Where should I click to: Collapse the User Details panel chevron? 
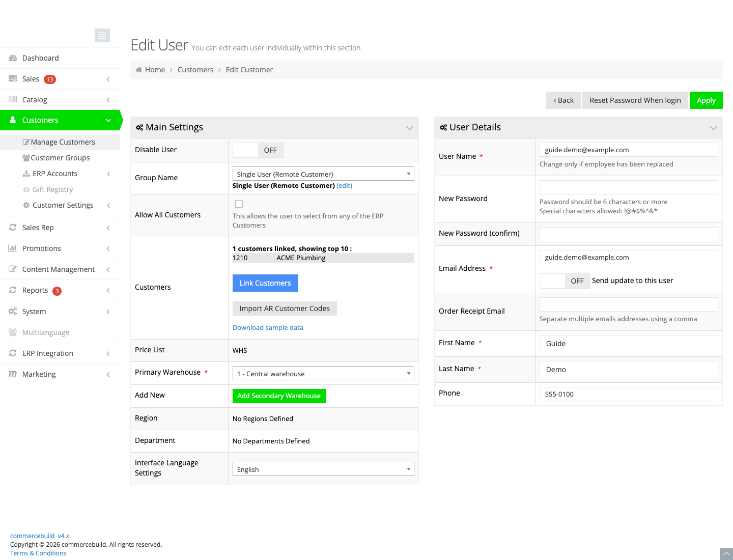[x=713, y=128]
